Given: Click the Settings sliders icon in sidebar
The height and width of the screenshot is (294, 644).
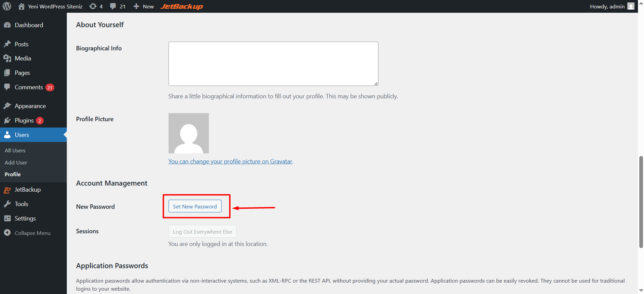Looking at the screenshot, I should pyautogui.click(x=7, y=218).
